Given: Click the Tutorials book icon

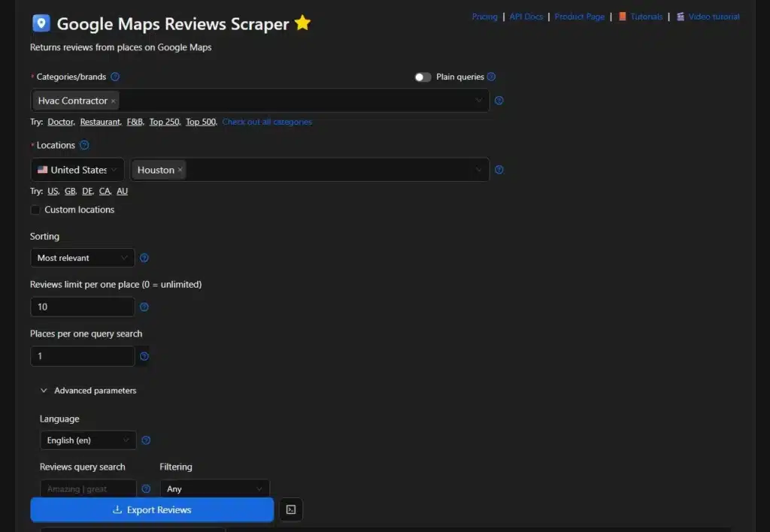Looking at the screenshot, I should point(623,16).
